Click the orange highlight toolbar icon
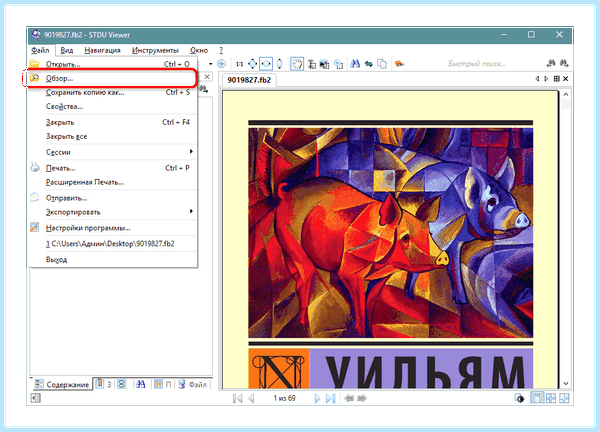 [x=399, y=64]
